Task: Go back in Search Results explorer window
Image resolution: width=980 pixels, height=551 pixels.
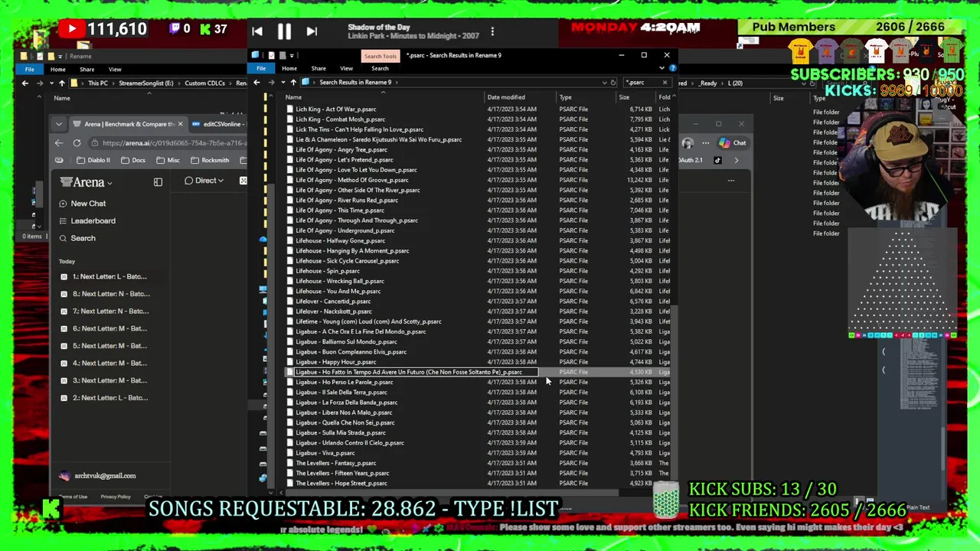Action: click(x=256, y=82)
